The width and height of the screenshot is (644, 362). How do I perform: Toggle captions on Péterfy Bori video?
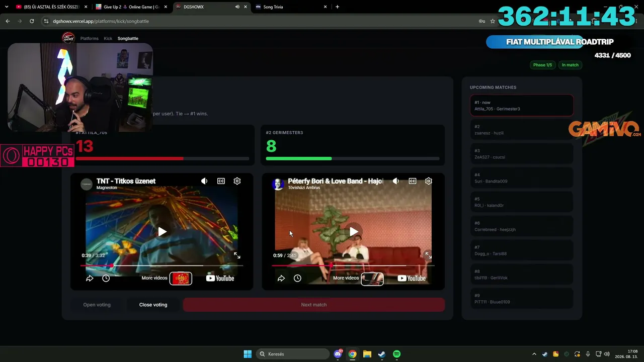[413, 181]
